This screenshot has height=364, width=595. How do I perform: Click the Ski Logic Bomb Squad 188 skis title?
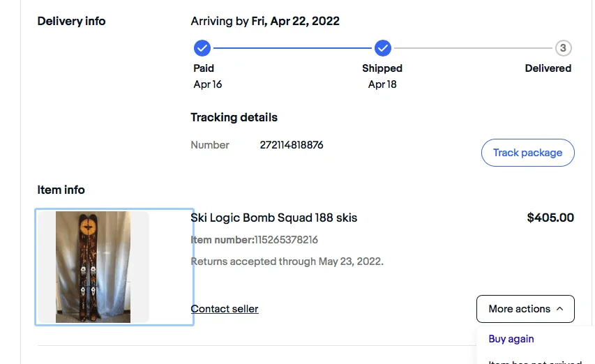274,218
